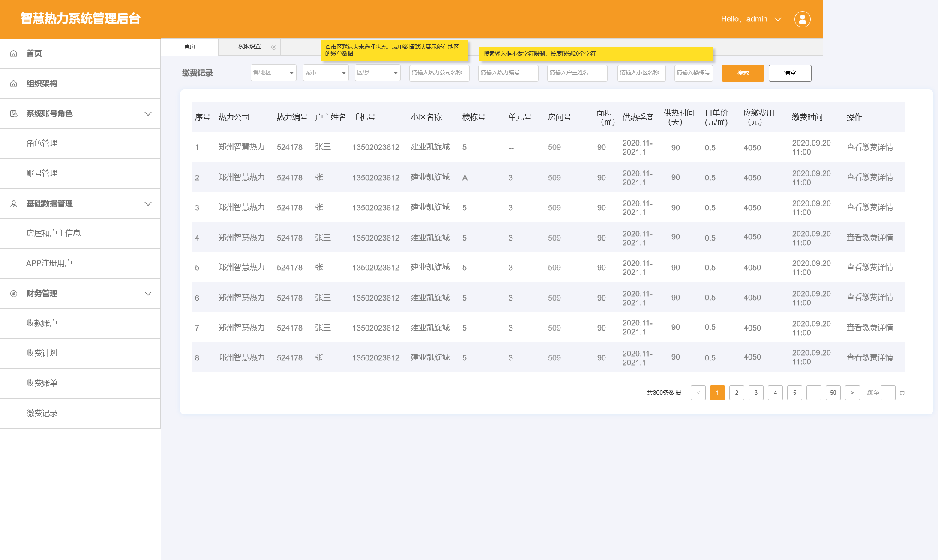Screen dimensions: 938x560
Task: Select 首页 in the sidebar
Action: [80, 54]
